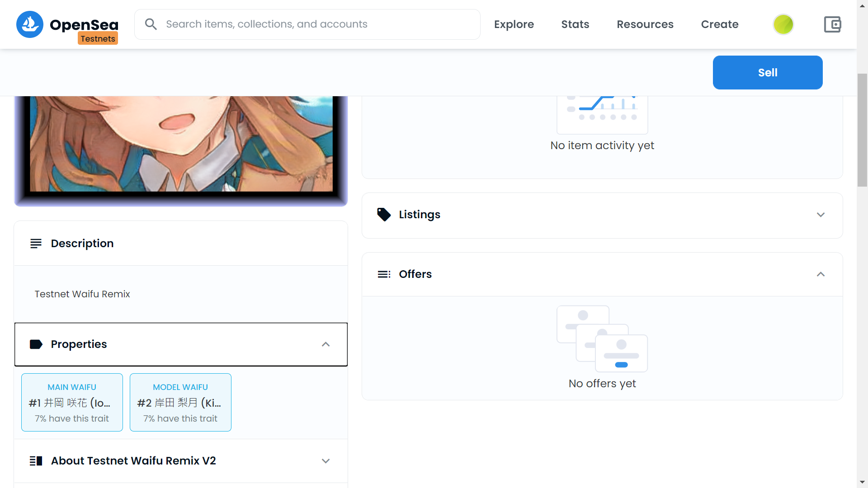The width and height of the screenshot is (868, 488).
Task: Click the OpenSea wordmark text
Action: coord(84,24)
